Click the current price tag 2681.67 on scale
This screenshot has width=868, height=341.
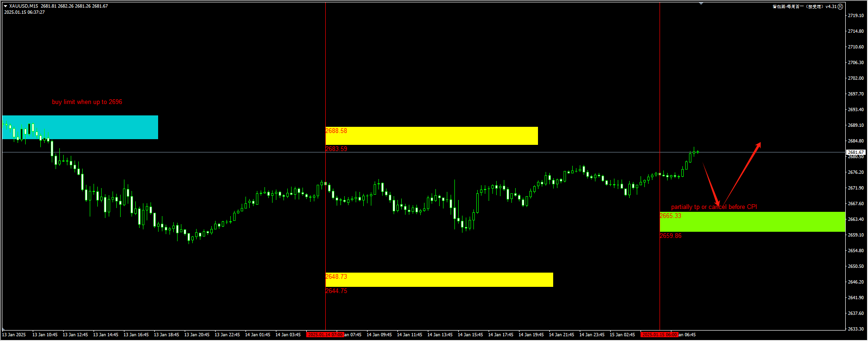pos(856,152)
